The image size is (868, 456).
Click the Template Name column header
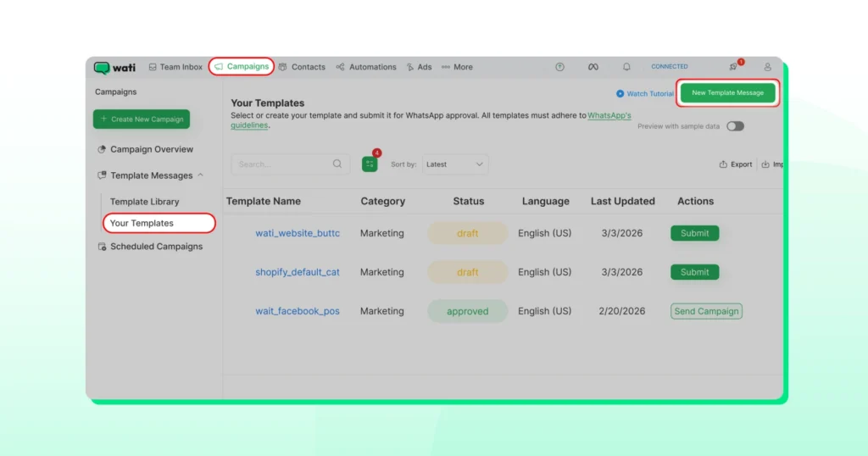(264, 202)
